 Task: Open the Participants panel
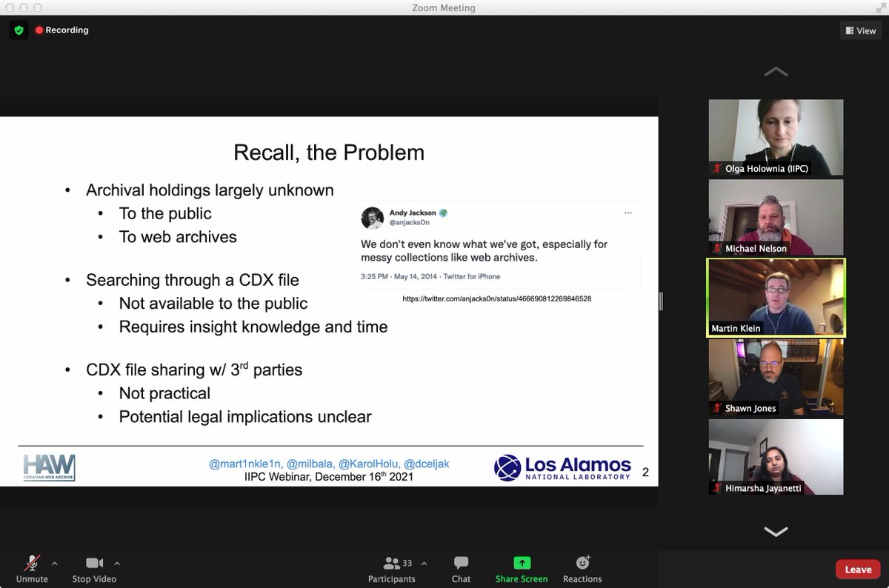point(392,569)
